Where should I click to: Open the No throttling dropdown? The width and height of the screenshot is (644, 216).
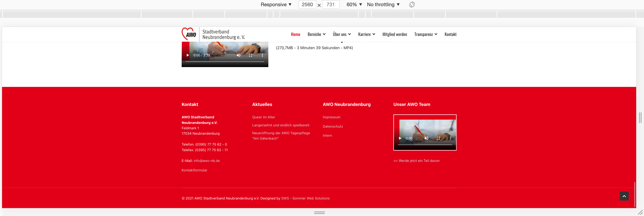383,5
